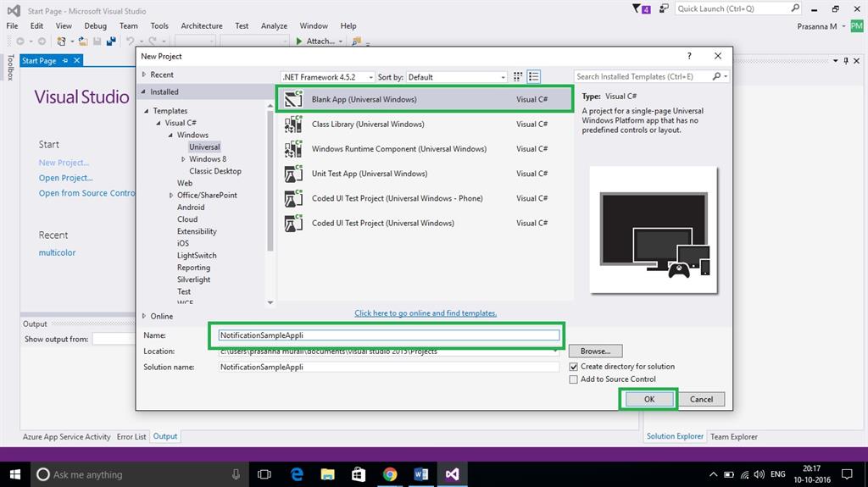The width and height of the screenshot is (868, 487).
Task: Collapse the Templates tree node
Action: pyautogui.click(x=147, y=111)
